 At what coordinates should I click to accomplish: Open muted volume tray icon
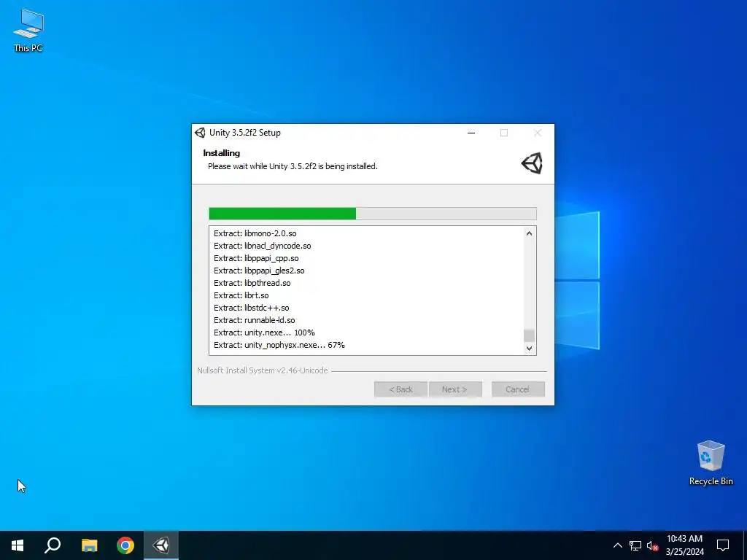click(x=652, y=545)
